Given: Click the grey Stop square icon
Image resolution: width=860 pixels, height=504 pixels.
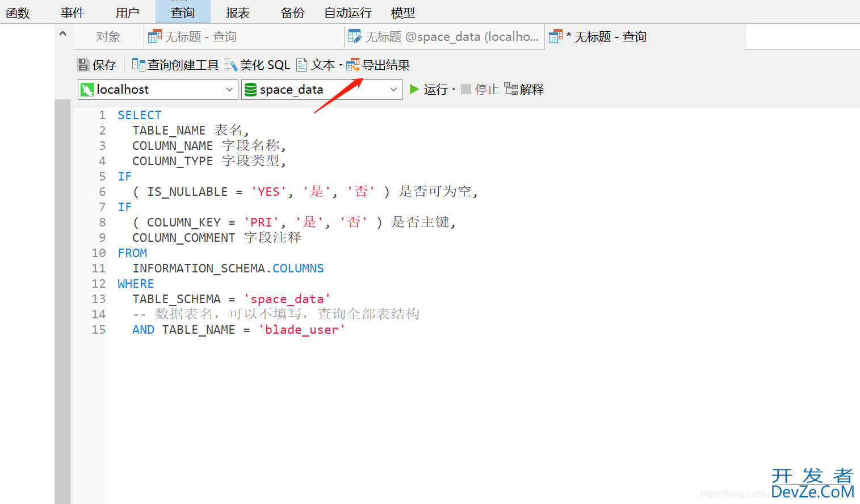Looking at the screenshot, I should point(466,89).
